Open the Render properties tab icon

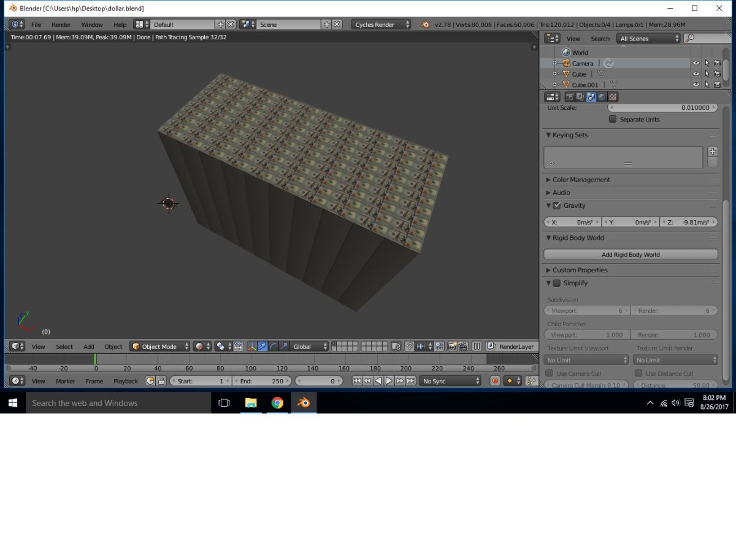[569, 97]
